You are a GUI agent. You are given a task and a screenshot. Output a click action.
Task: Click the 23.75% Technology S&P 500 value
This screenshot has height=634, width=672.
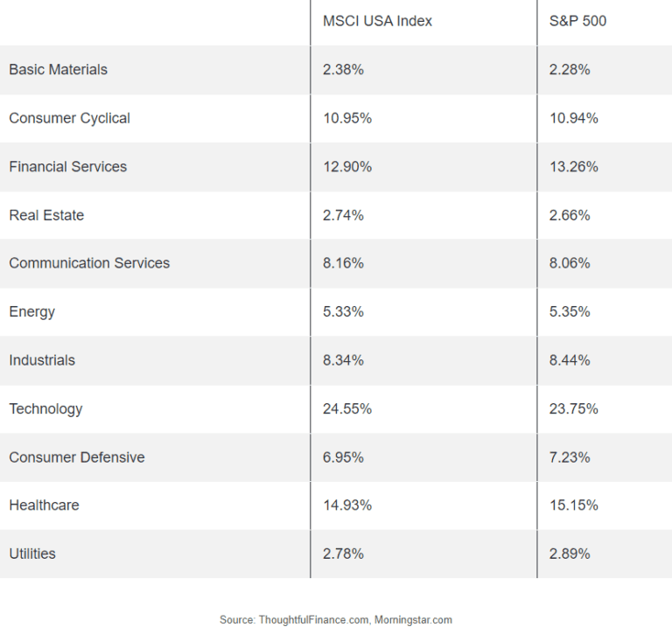coord(574,409)
